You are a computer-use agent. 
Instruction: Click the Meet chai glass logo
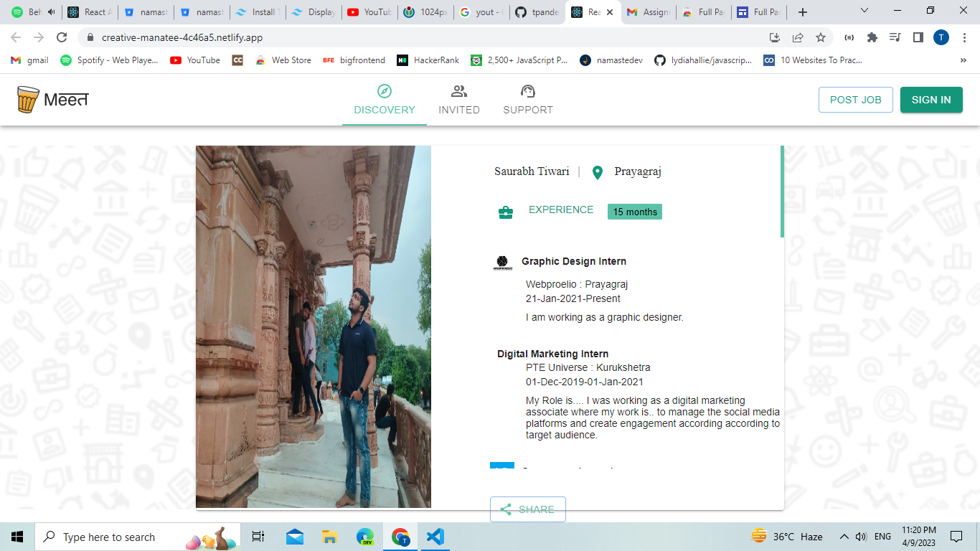(x=27, y=100)
